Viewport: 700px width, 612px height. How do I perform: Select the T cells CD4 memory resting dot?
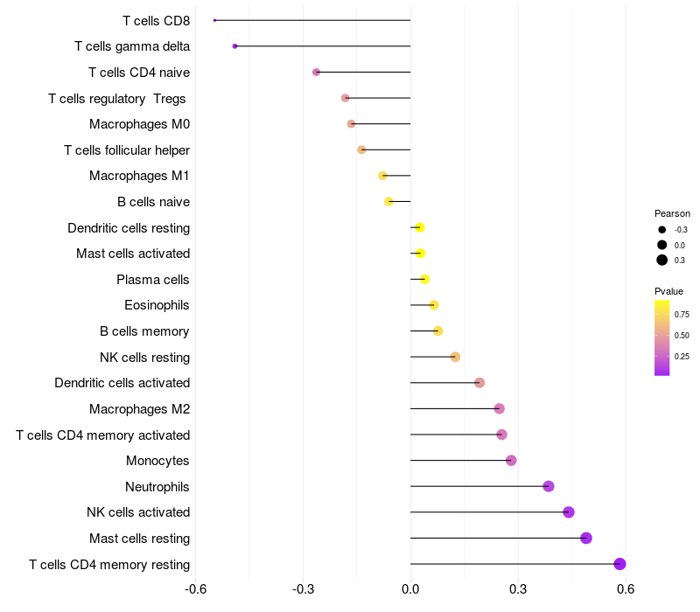(x=619, y=564)
